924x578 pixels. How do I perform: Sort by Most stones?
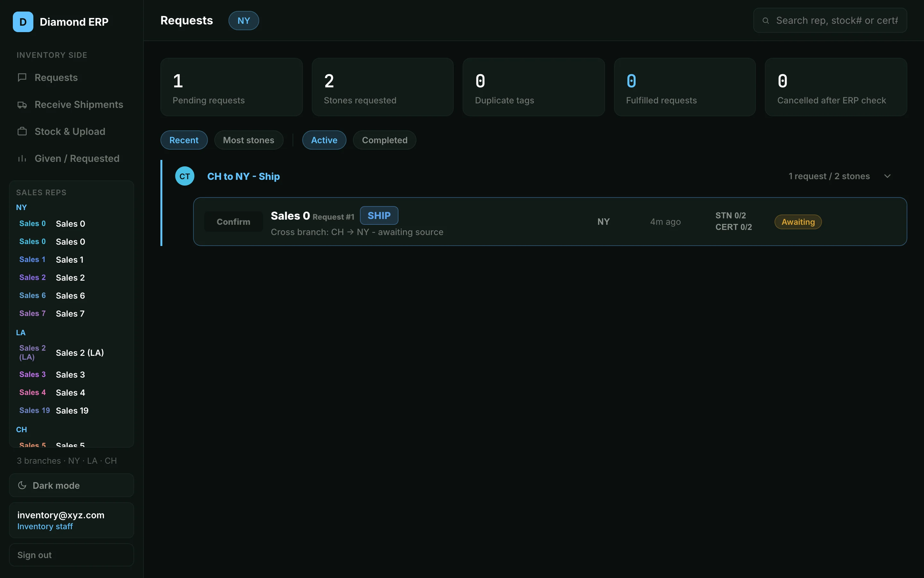coord(249,140)
